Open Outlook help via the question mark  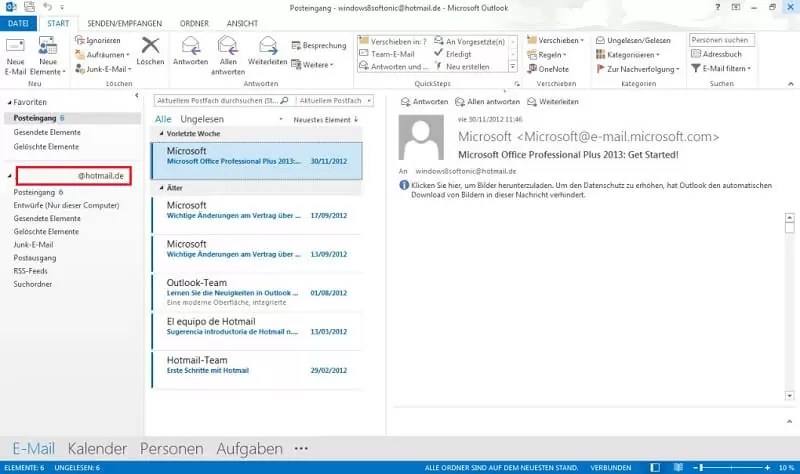coord(717,7)
